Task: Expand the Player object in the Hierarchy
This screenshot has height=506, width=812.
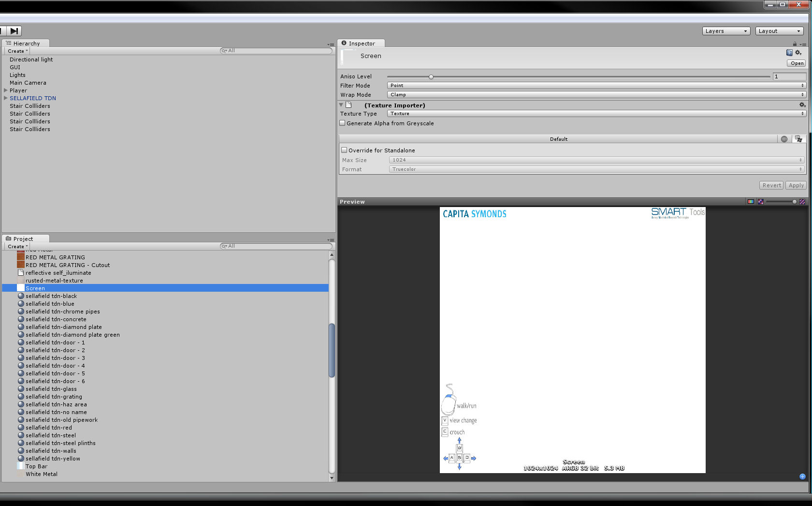Action: 4,90
